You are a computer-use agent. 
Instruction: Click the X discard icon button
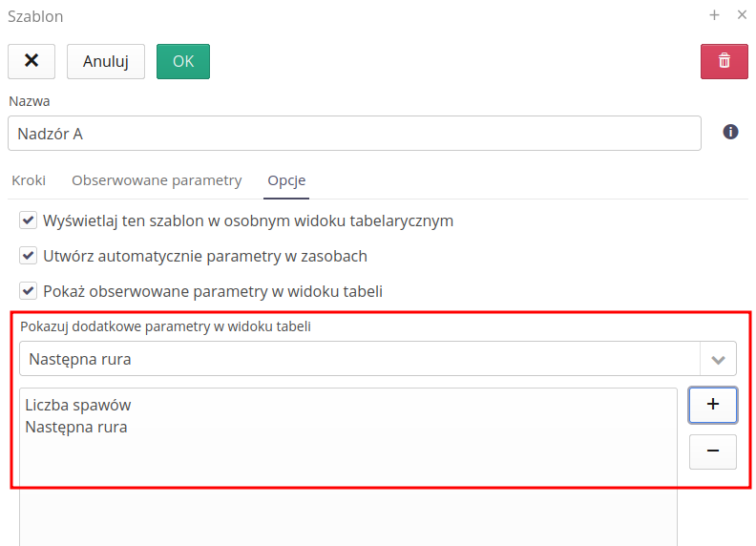pos(31,61)
